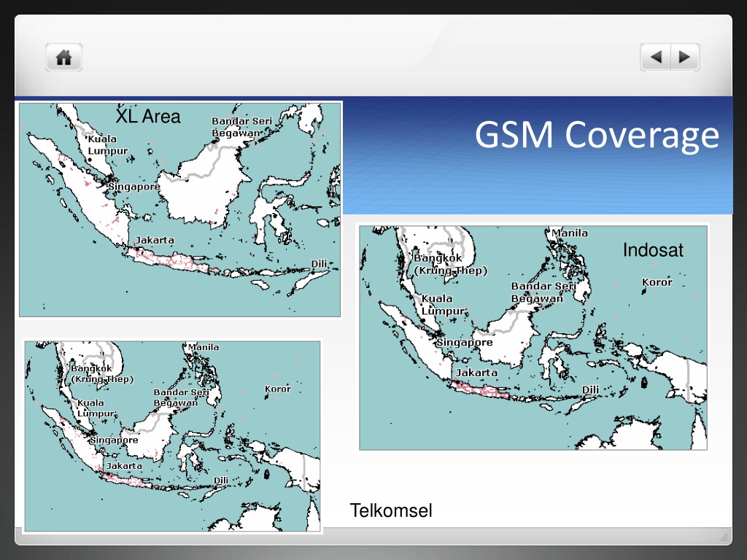The height and width of the screenshot is (560, 747).
Task: Click 'Bangkok (Krung Thep)' on Telkomsel map
Action: coord(102,374)
